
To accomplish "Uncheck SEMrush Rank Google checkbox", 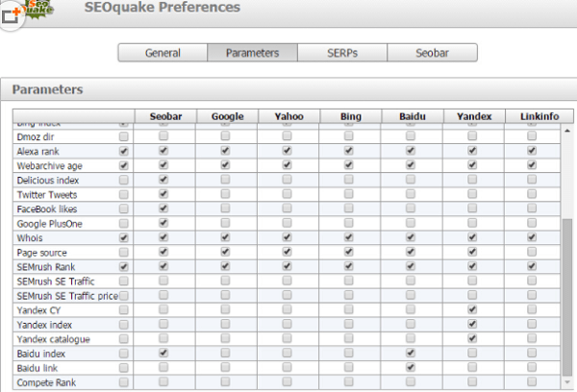I will pos(225,266).
